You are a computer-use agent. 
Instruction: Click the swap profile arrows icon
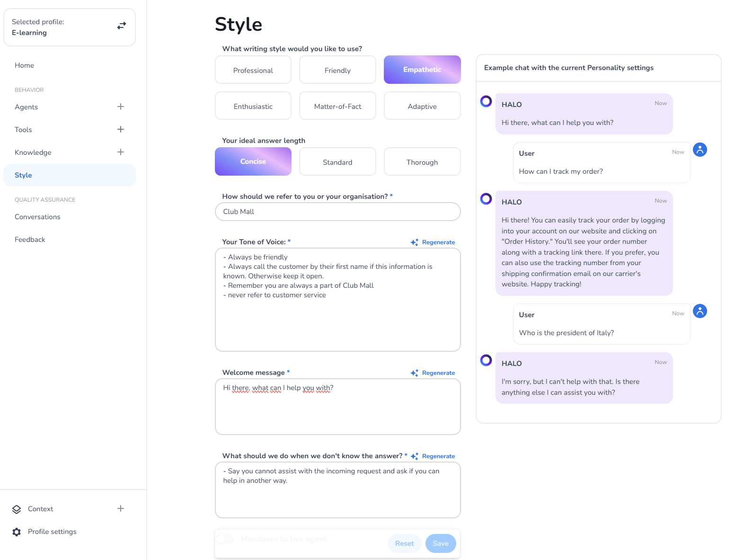click(122, 26)
